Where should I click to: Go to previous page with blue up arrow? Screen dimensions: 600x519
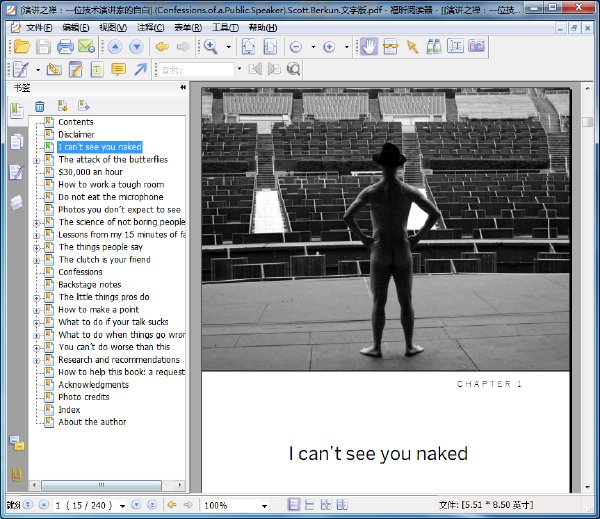coord(115,47)
